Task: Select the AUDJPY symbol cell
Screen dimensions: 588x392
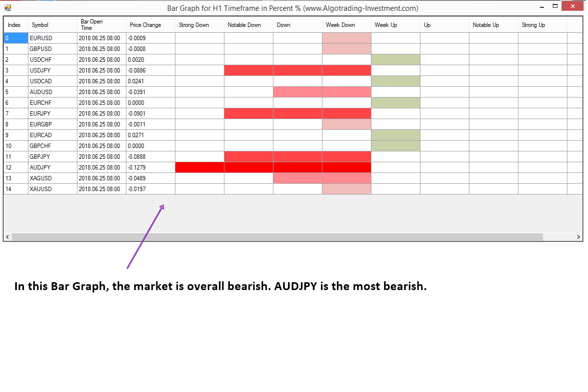Action: coord(52,168)
